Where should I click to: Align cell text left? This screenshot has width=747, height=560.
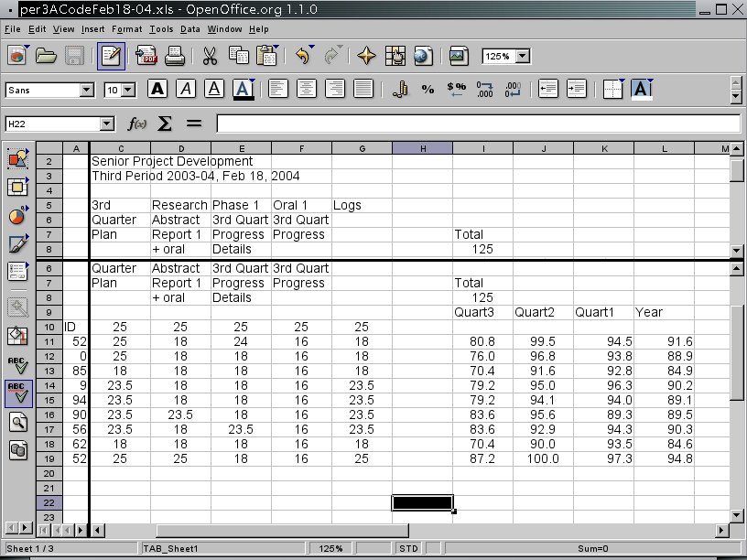click(278, 89)
